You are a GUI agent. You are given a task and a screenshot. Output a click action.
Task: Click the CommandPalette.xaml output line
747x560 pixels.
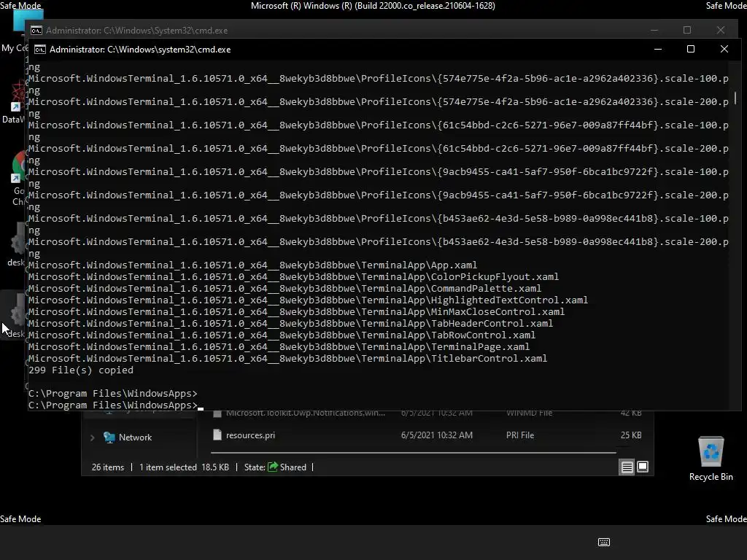285,289
